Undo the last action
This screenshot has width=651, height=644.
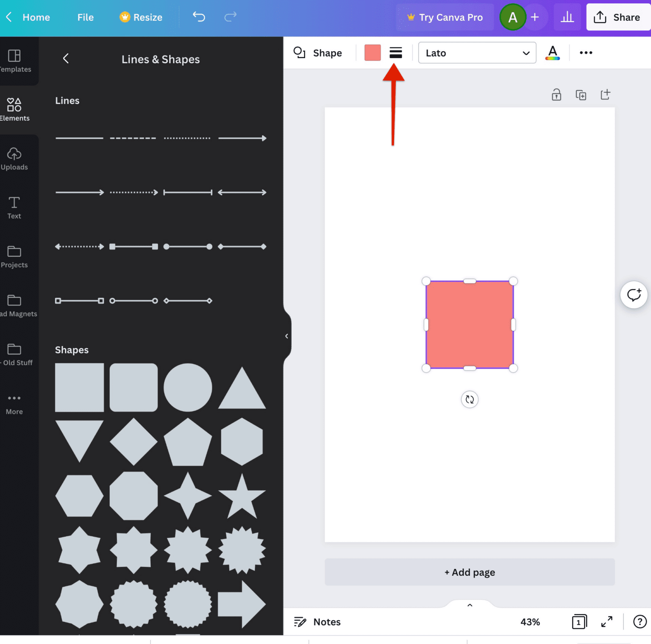pos(198,17)
